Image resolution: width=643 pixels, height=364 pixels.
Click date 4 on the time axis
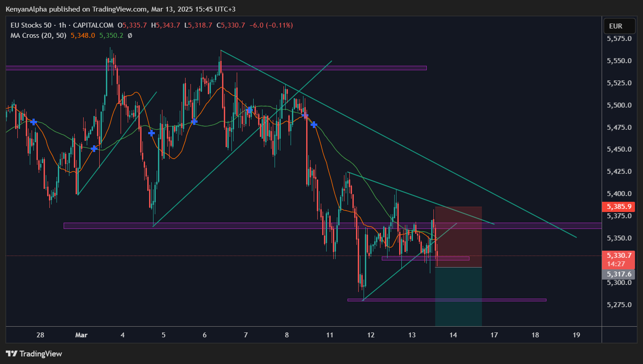[x=122, y=335]
